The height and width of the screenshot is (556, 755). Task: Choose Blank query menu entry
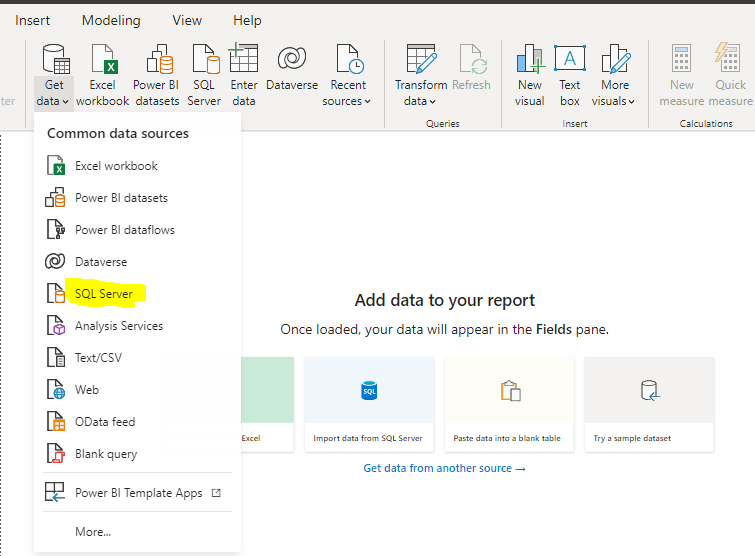click(x=137, y=453)
